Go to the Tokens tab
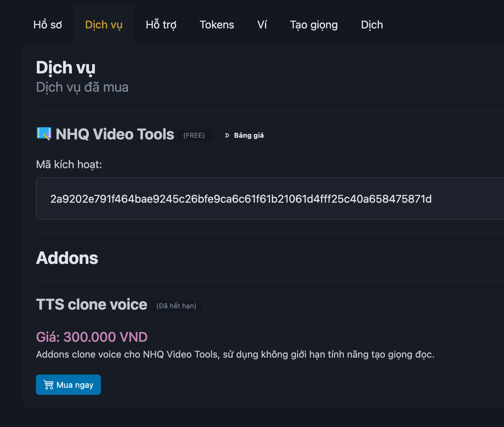This screenshot has width=504, height=427. coord(217,25)
